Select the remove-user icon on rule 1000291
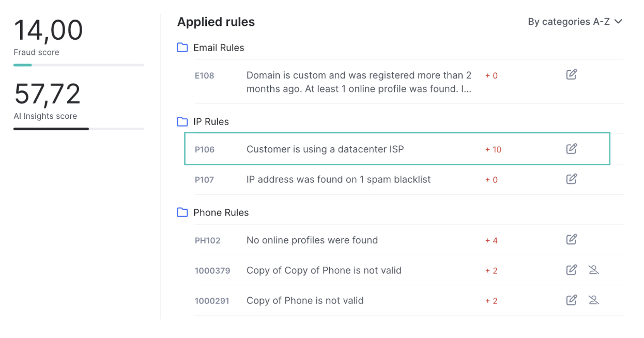The width and height of the screenshot is (644, 338). [x=593, y=300]
